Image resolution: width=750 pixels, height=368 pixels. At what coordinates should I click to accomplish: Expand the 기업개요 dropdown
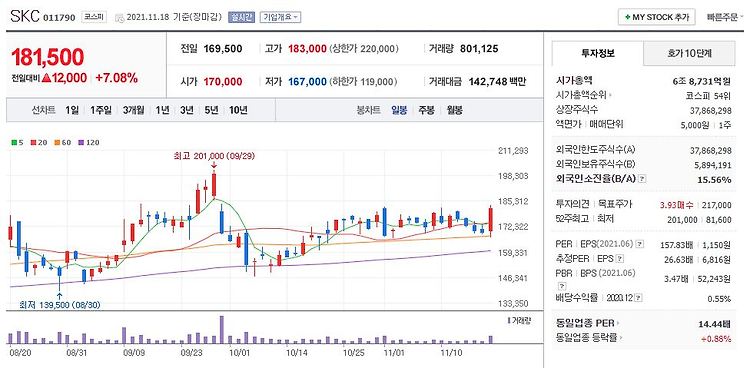[x=280, y=17]
